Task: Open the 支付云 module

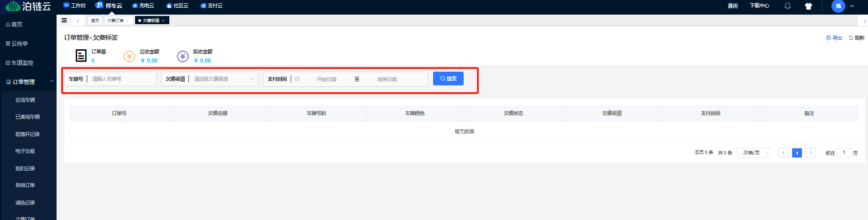Action: (211, 5)
